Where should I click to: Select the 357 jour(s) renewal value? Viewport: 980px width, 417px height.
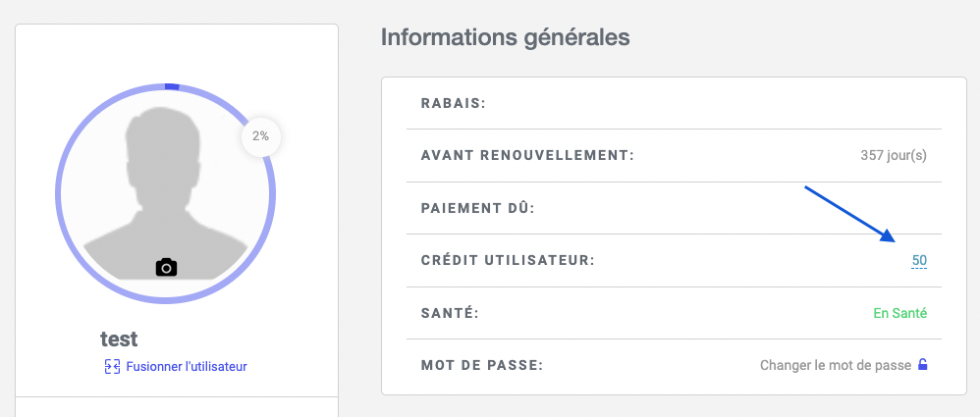pyautogui.click(x=894, y=155)
